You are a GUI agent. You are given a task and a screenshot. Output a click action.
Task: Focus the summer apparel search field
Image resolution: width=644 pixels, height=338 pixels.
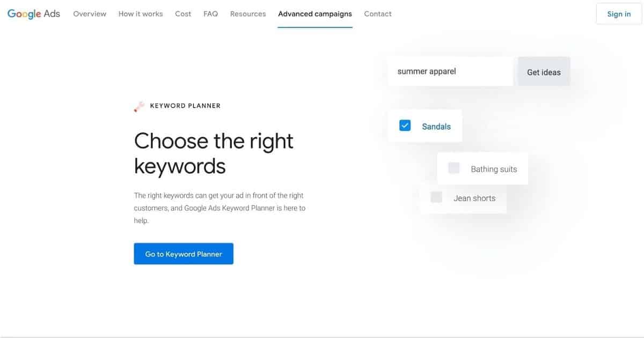450,71
